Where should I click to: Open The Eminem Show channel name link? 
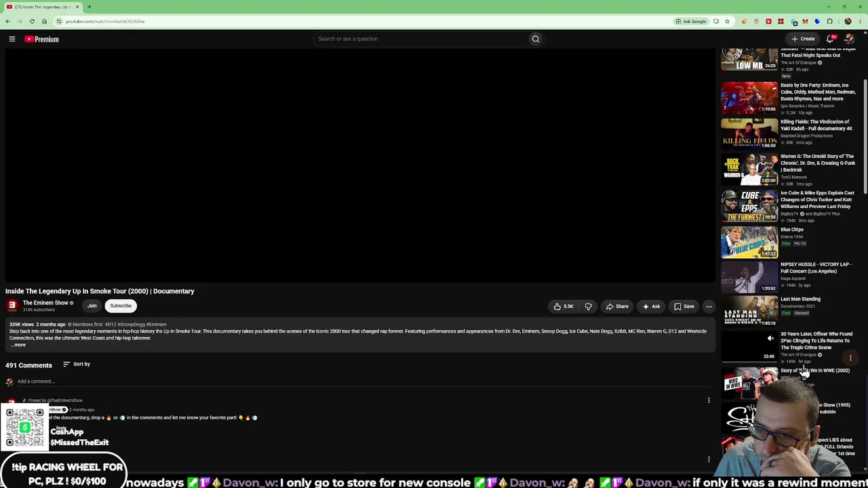click(45, 303)
